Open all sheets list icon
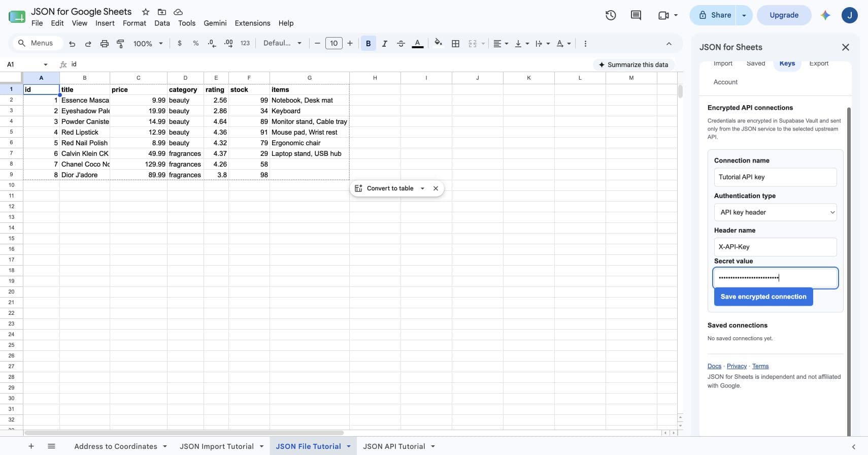The image size is (868, 455). (x=51, y=446)
